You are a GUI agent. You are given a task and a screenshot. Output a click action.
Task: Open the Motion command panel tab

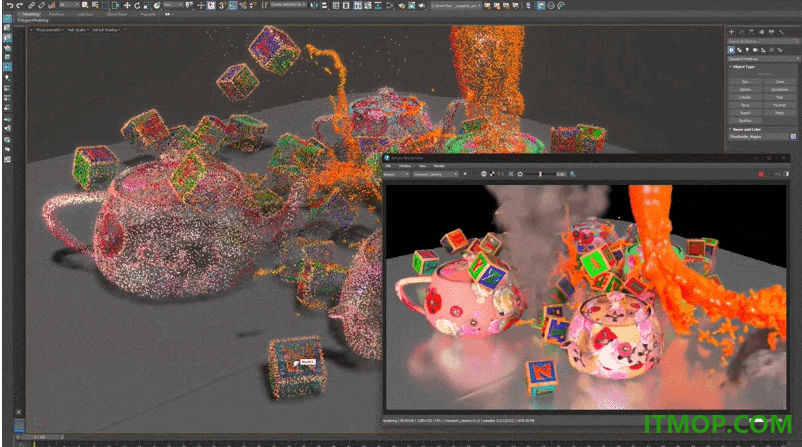click(762, 32)
